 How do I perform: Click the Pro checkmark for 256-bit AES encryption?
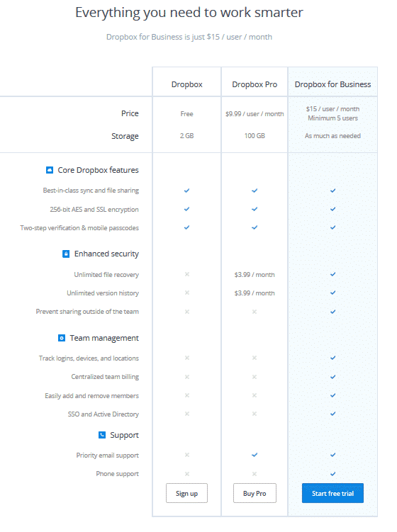click(255, 209)
